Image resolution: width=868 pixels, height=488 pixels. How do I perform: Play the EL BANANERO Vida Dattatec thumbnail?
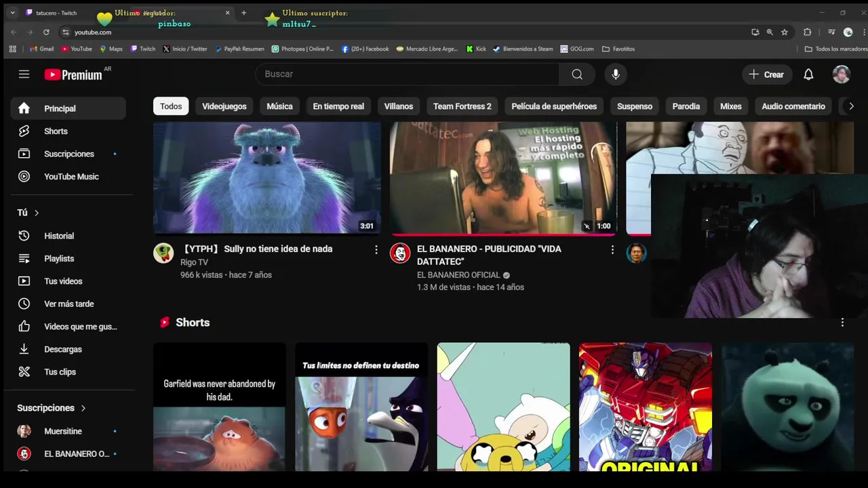click(x=503, y=178)
